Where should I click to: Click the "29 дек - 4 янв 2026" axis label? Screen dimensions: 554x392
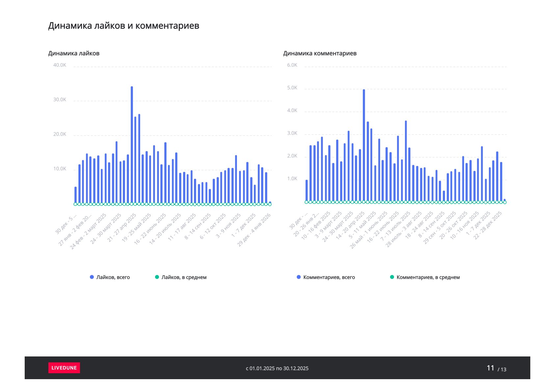click(x=255, y=229)
